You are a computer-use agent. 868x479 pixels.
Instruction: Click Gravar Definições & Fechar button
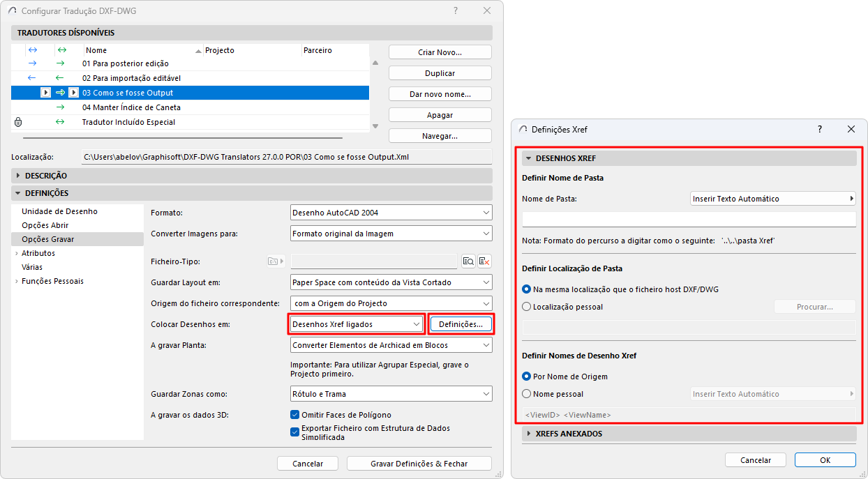419,464
